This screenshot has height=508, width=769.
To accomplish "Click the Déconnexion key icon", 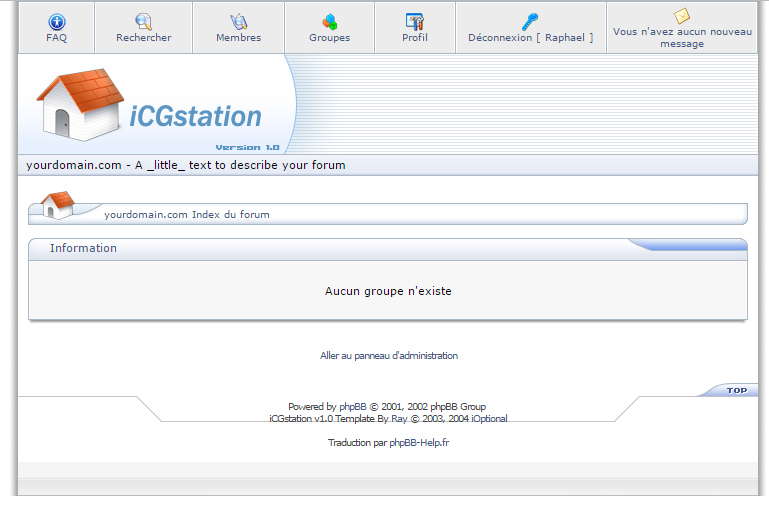I will (x=530, y=22).
